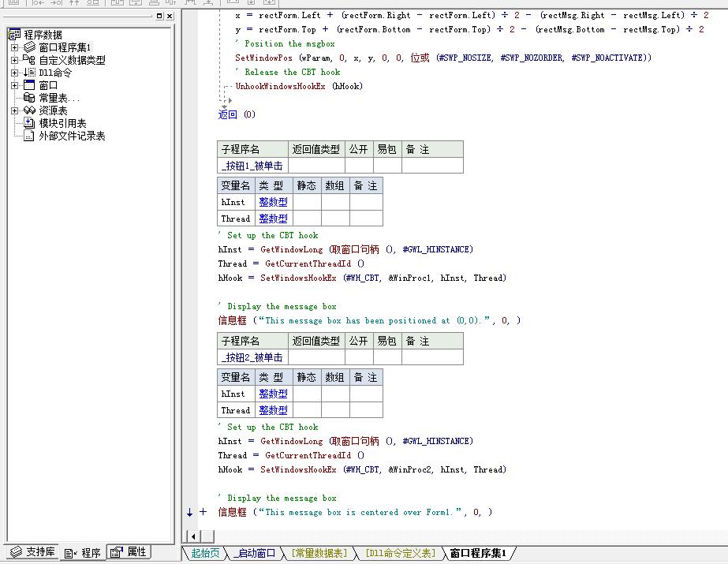The image size is (728, 564).
Task: Click the SetWindowsHookEx line using &WinProc1
Action: tap(362, 278)
